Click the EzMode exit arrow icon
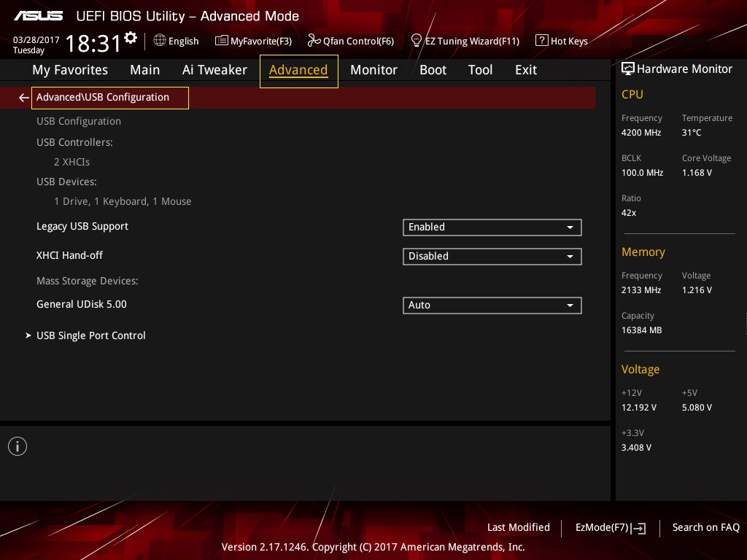747x560 pixels. (x=638, y=528)
